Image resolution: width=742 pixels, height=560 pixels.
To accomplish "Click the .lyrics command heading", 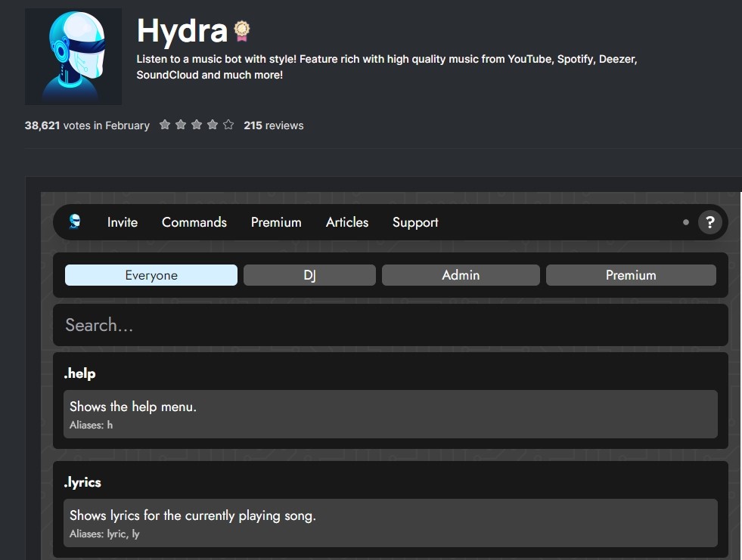I will pyautogui.click(x=82, y=482).
